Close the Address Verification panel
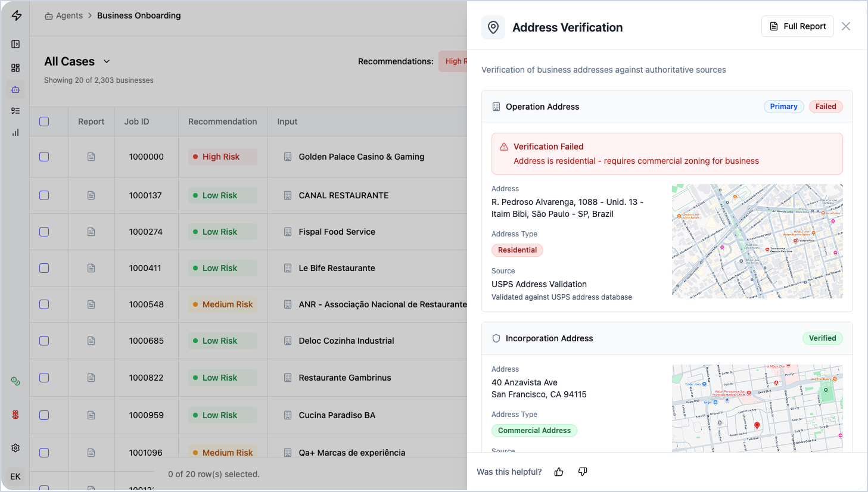868x492 pixels. (x=846, y=26)
